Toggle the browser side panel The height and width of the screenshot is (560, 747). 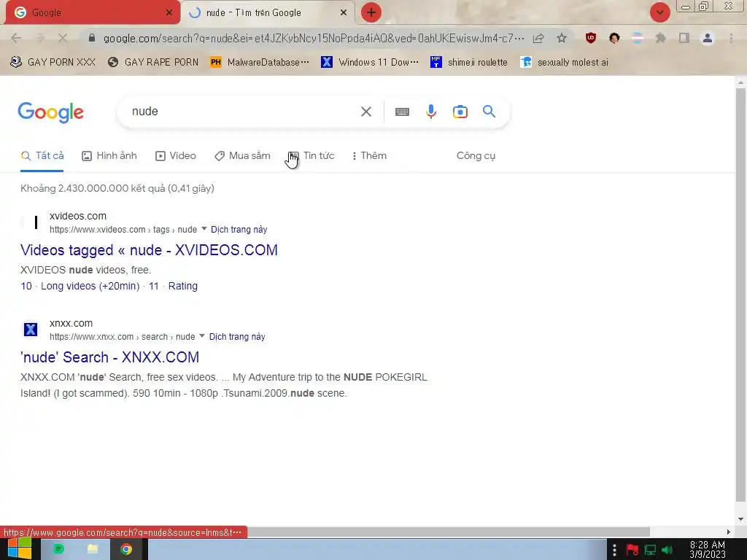point(684,38)
